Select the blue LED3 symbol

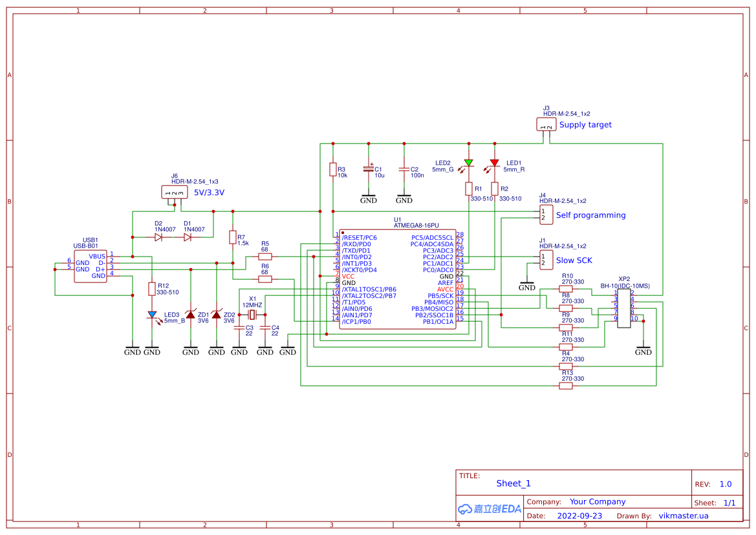[152, 315]
